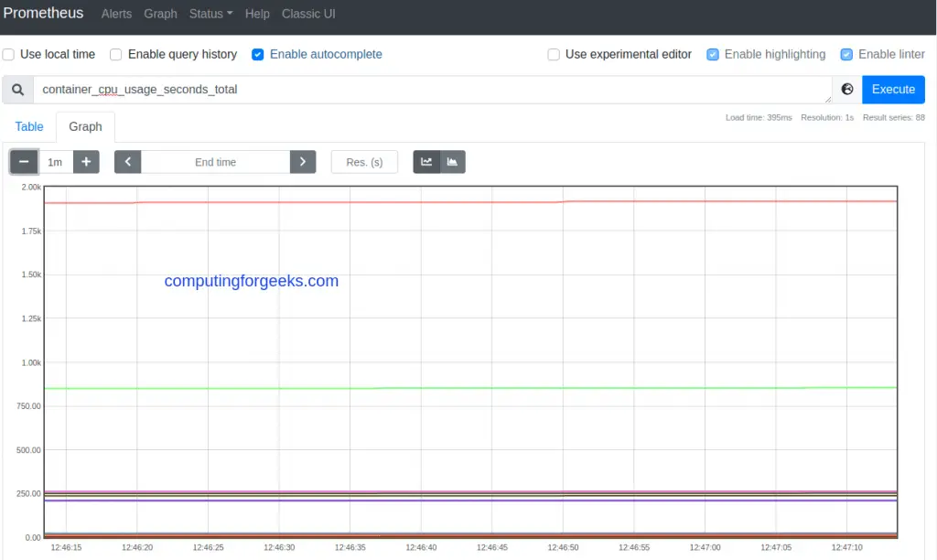Viewport: 937px width, 560px height.
Task: Select the Table results tab
Action: click(28, 126)
